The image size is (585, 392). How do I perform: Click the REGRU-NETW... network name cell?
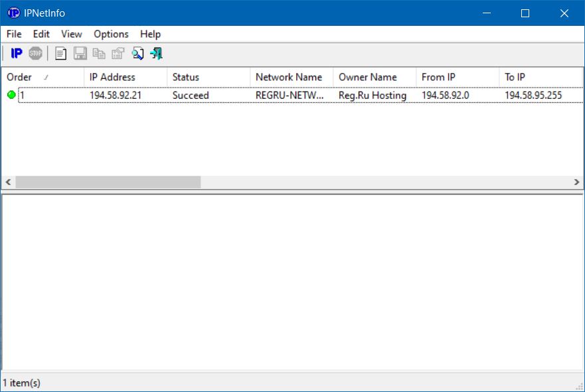point(289,96)
